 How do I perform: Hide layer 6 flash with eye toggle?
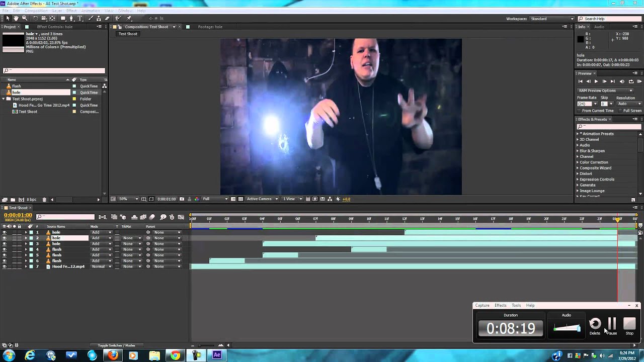coord(5,261)
